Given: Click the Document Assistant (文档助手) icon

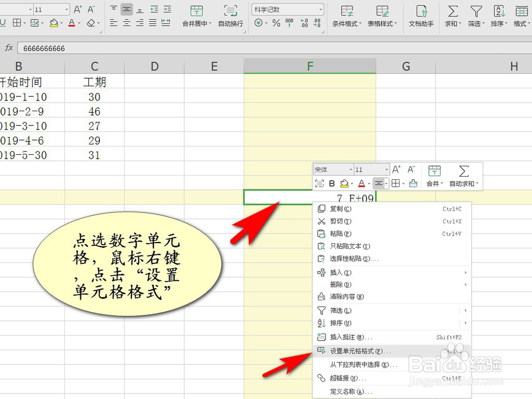Looking at the screenshot, I should (421, 13).
